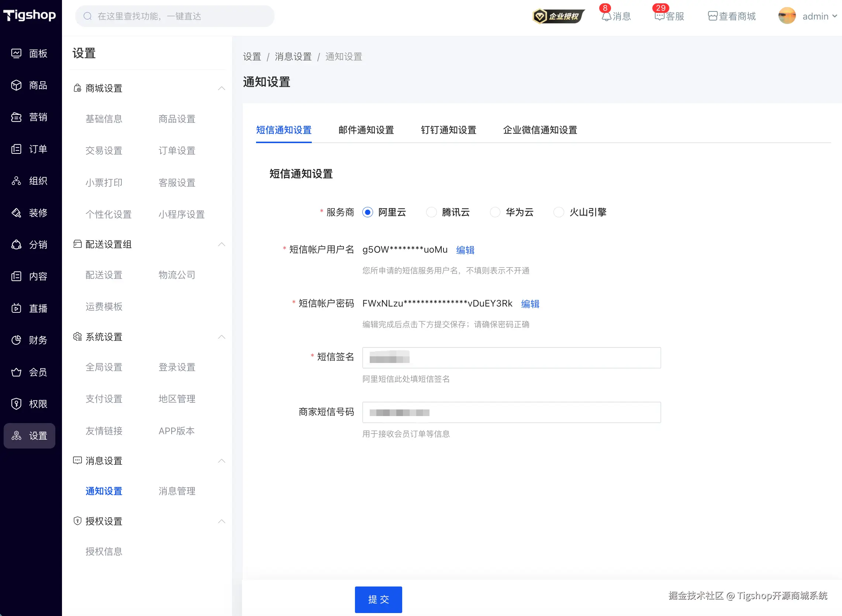Image resolution: width=842 pixels, height=616 pixels.
Task: Select 华为云 radio option
Action: [495, 212]
